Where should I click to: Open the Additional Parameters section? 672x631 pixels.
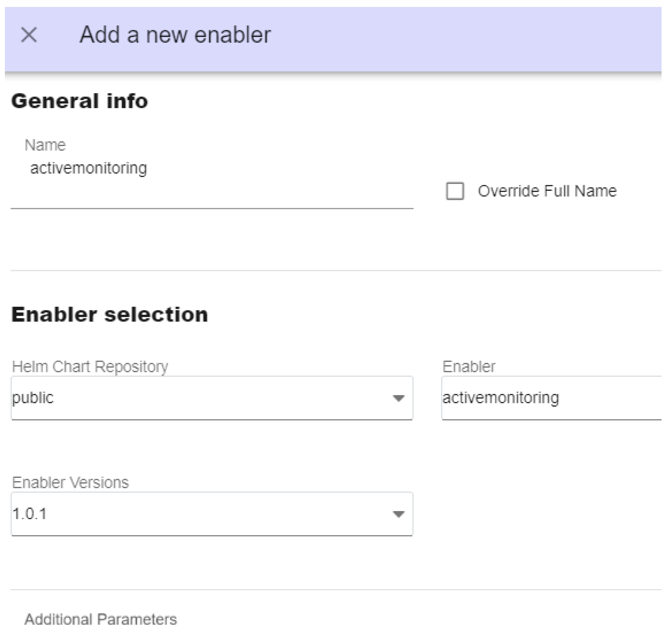point(101,619)
